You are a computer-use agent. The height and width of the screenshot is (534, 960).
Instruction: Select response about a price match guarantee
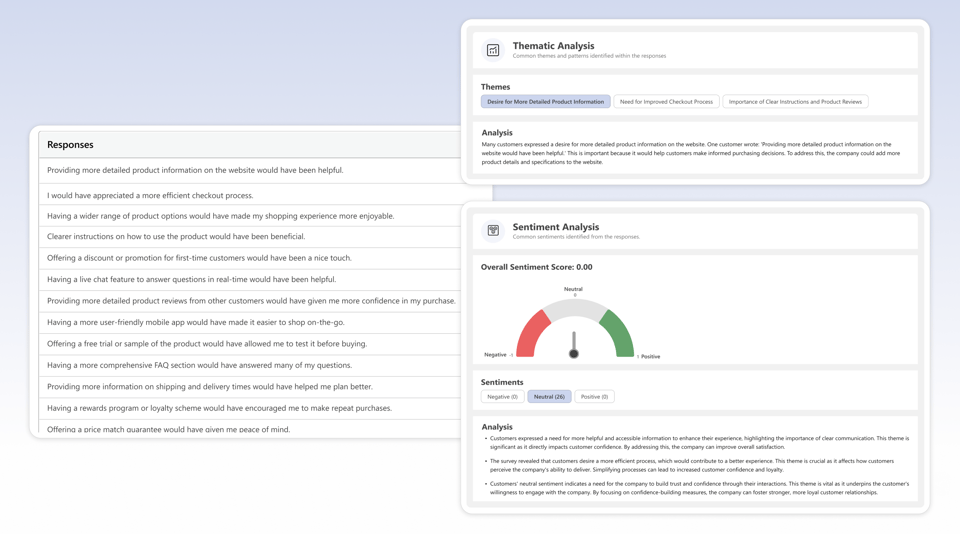click(250, 428)
